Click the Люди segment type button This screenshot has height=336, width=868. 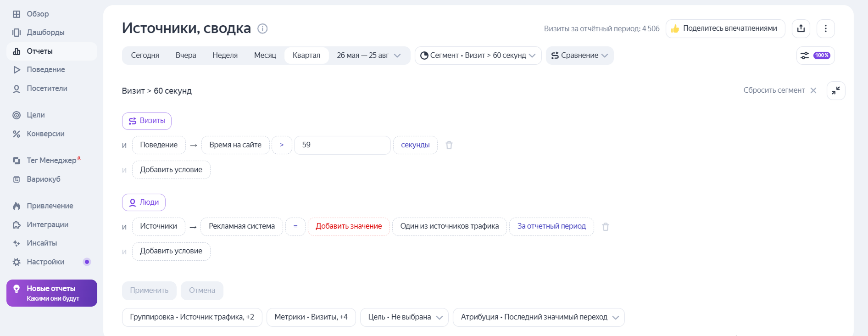[144, 202]
